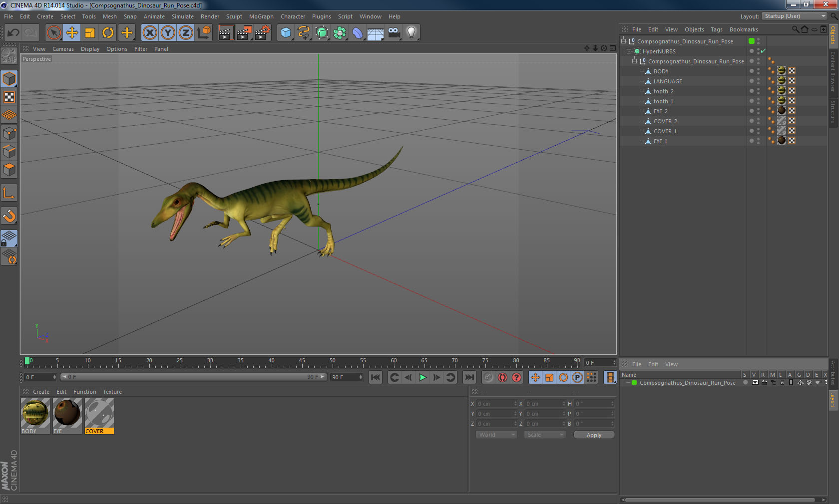Viewport: 839px width, 504px height.
Task: Click the light bulb icon
Action: tap(411, 33)
